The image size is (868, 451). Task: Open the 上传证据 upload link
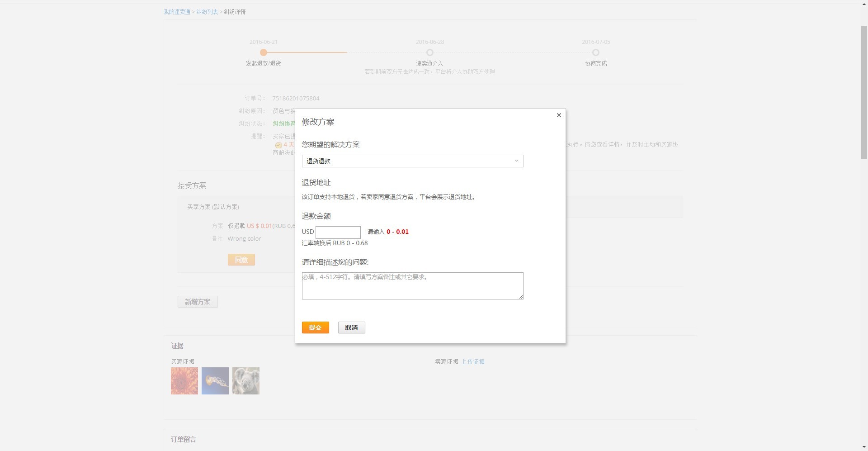473,361
